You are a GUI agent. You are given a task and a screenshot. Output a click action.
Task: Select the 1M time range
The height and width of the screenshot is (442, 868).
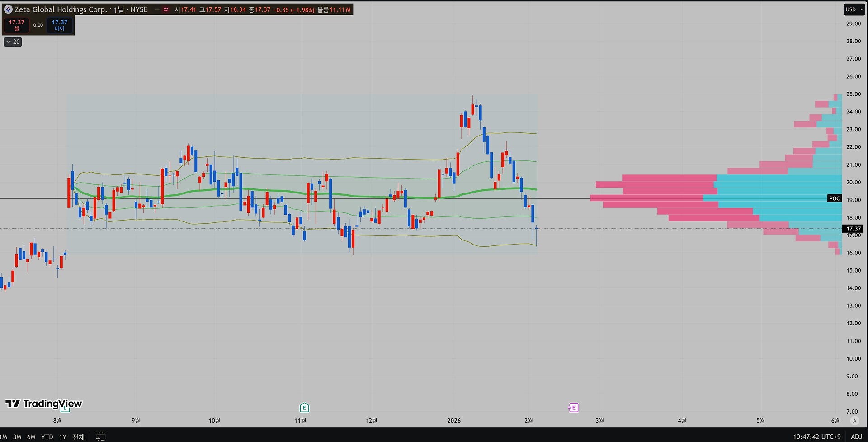point(4,437)
